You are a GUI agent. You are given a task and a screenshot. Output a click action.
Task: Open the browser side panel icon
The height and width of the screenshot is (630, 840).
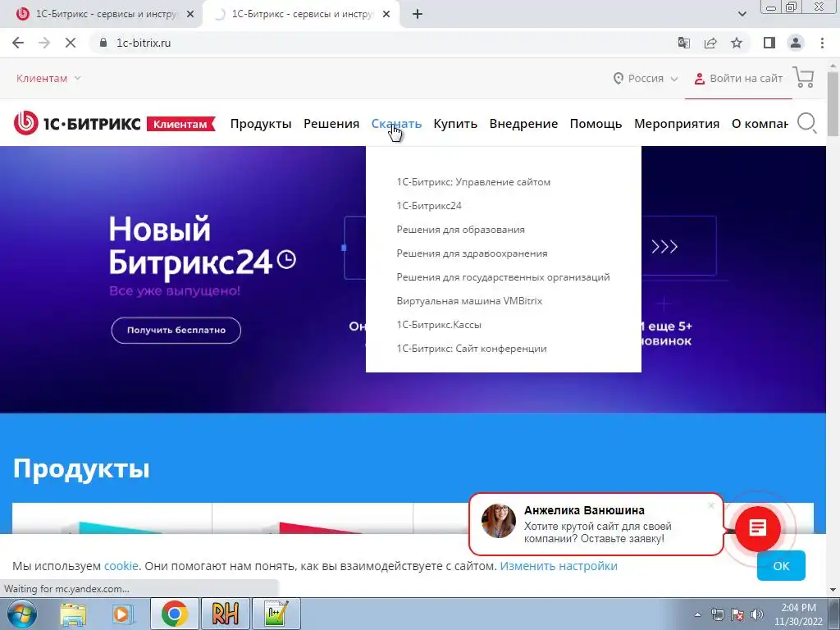point(769,43)
